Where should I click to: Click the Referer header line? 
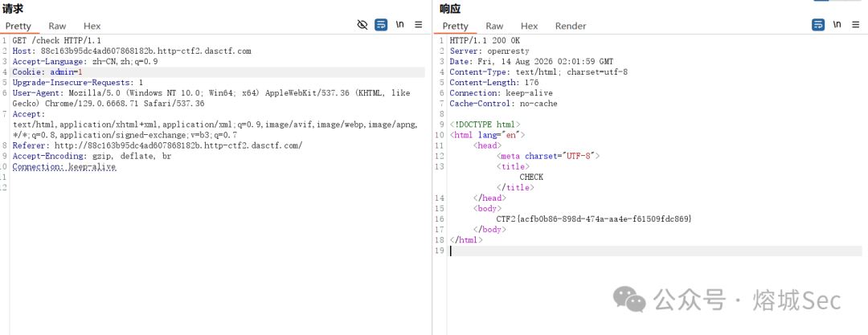158,145
